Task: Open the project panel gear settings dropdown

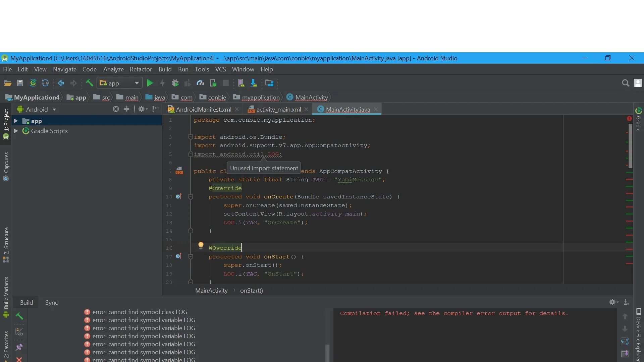Action: click(x=143, y=109)
